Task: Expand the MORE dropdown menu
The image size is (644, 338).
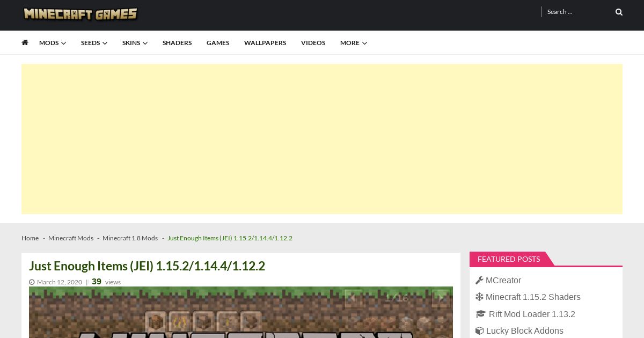Action: 354,43
